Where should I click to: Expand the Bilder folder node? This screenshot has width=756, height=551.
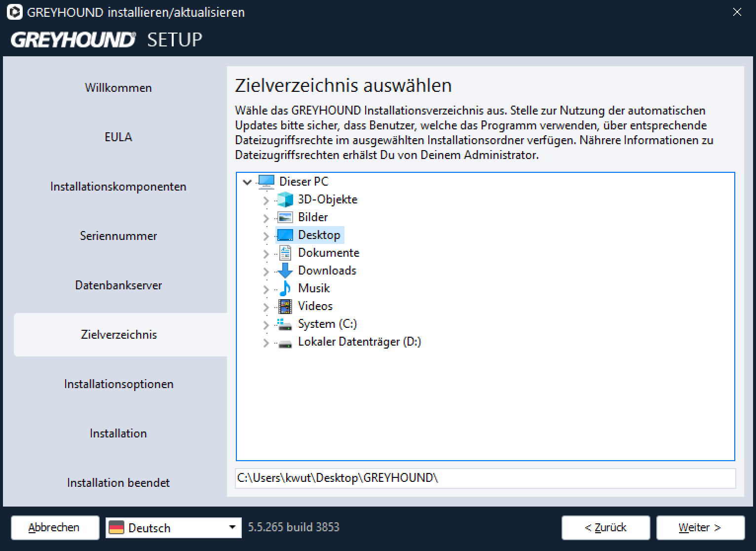(x=266, y=218)
